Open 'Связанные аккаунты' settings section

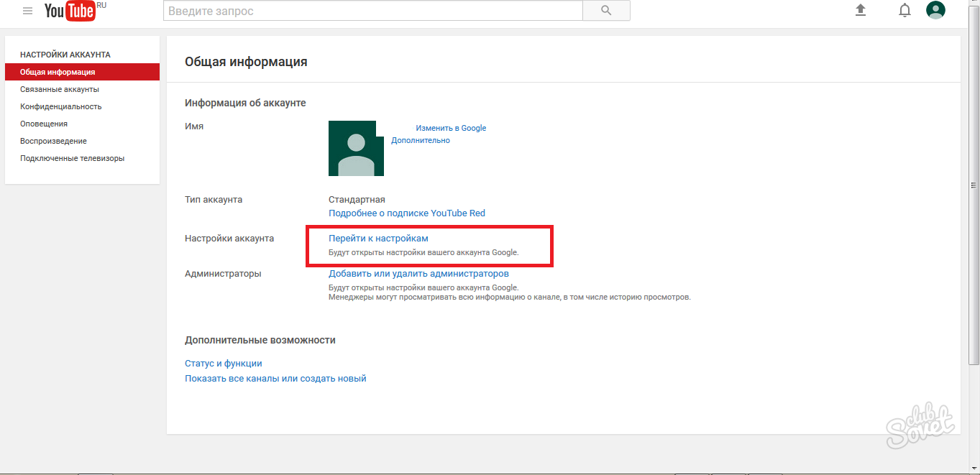[x=60, y=89]
